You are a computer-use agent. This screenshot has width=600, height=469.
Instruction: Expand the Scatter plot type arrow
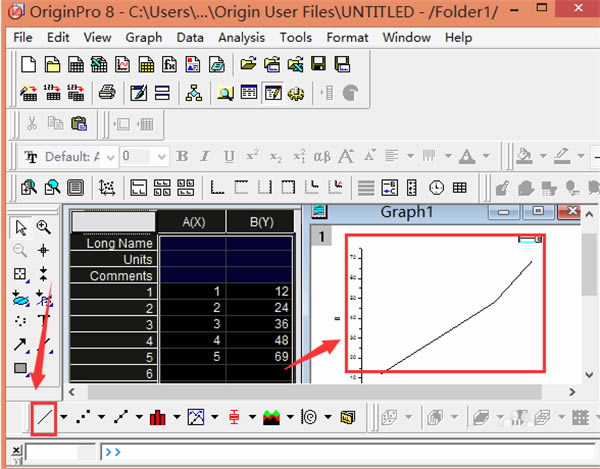coord(101,417)
